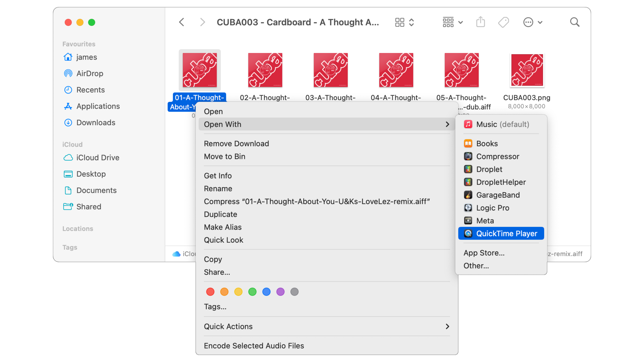Image resolution: width=644 pixels, height=362 pixels.
Task: Click the Tag toolbar icon
Action: [x=503, y=22]
